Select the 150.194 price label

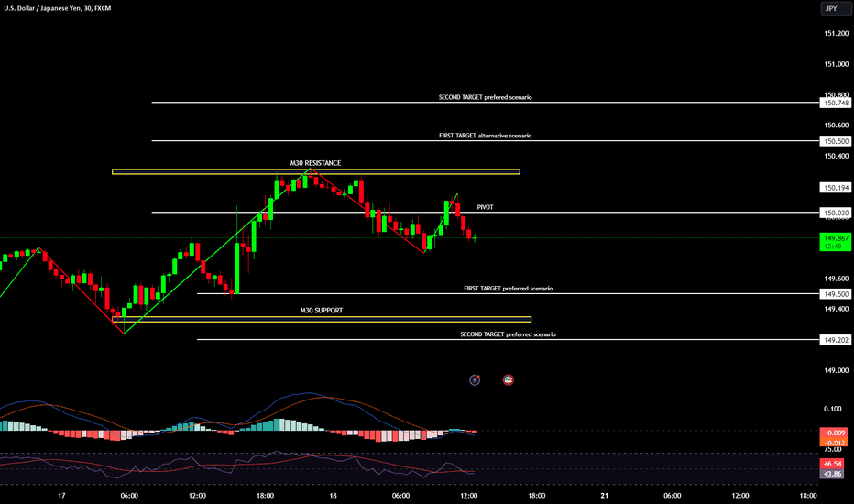click(836, 188)
